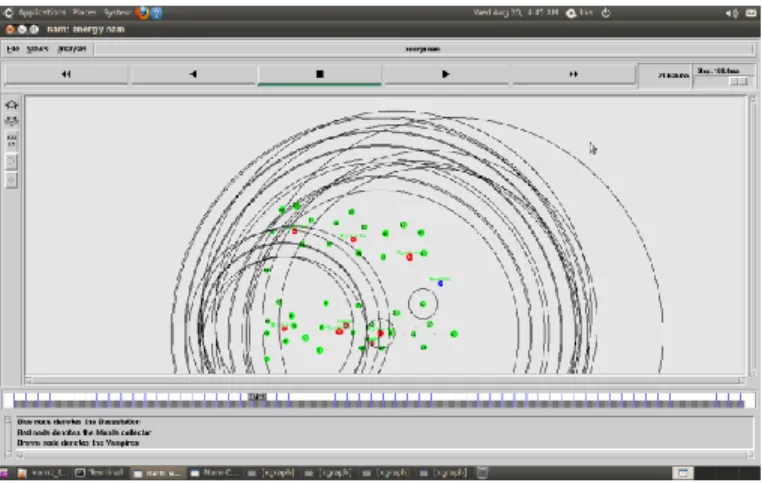Open the Views menu in nam
Viewport: 762px width, 483px height.
point(37,49)
